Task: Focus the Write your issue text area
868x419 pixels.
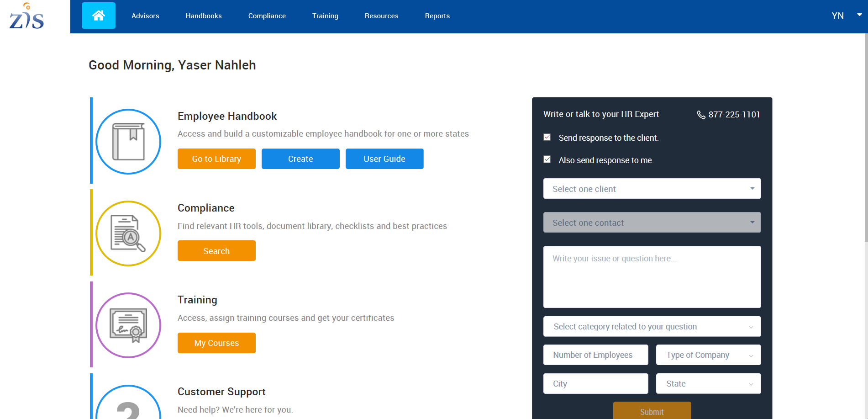Action: point(652,277)
